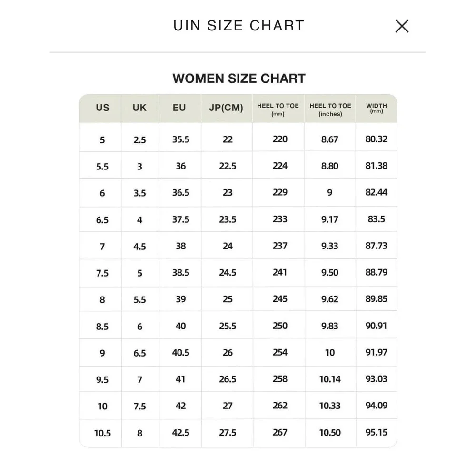Click the JP(CM) column header
The image size is (476, 476).
pyautogui.click(x=226, y=108)
